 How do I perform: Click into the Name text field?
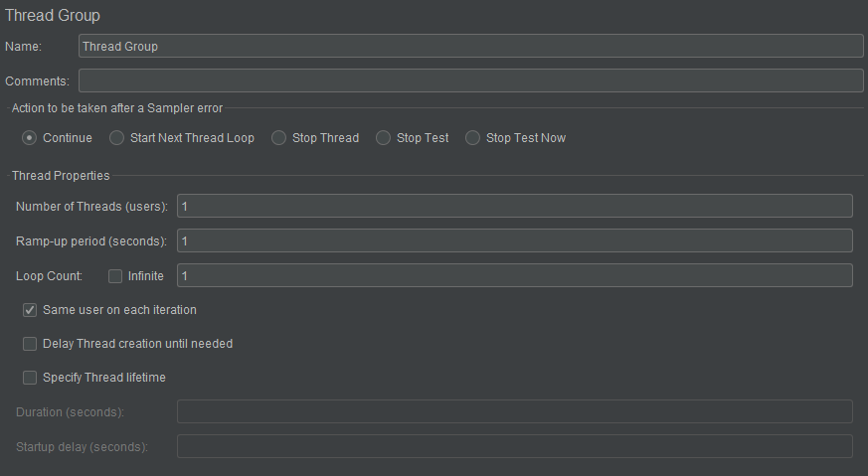tap(471, 46)
